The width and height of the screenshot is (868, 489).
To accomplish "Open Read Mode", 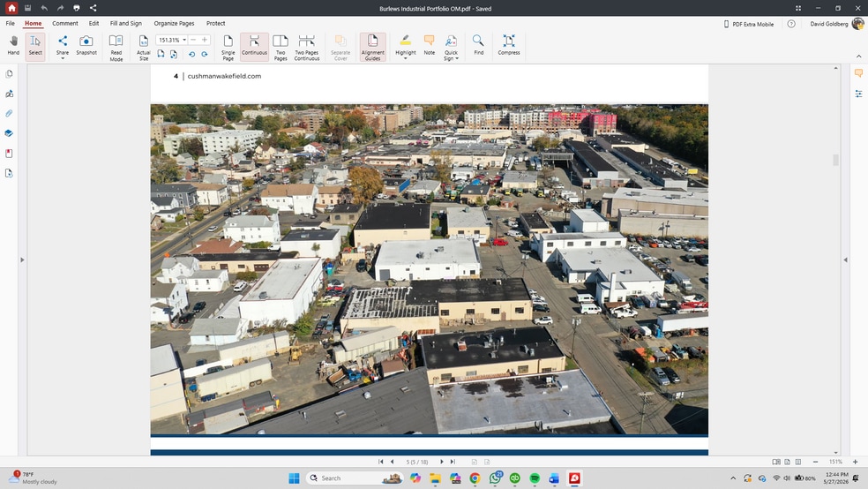I will 116,48.
